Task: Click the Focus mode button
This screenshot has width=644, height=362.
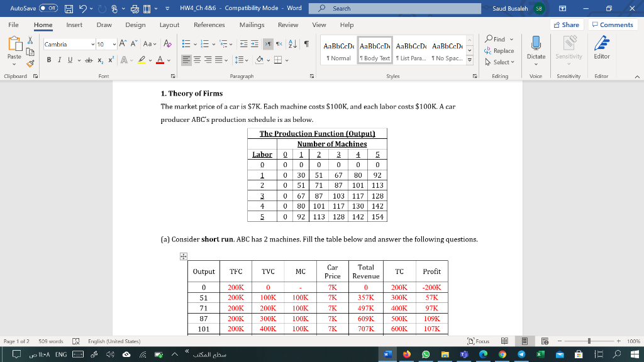Action: (479, 341)
